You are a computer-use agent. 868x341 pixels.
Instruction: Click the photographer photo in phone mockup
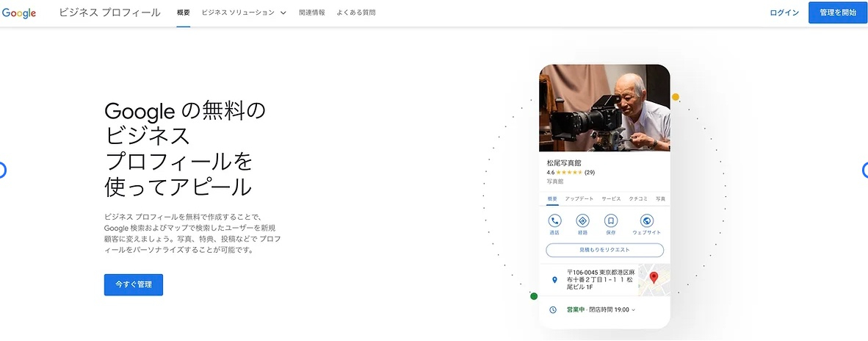coord(604,108)
